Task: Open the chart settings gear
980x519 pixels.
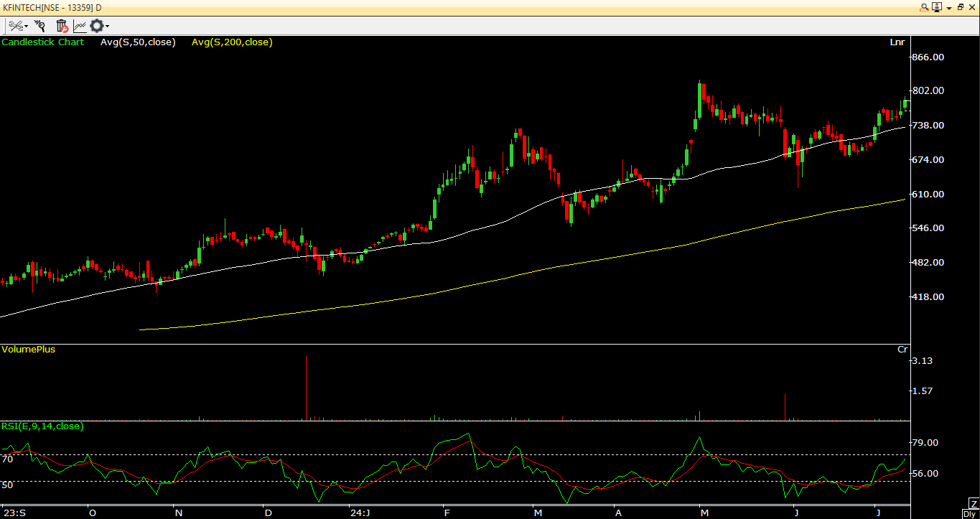Action: (97, 25)
